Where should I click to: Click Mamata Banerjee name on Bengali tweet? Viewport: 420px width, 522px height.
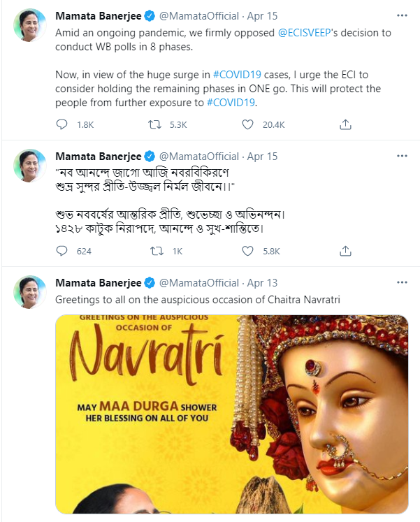tap(98, 156)
